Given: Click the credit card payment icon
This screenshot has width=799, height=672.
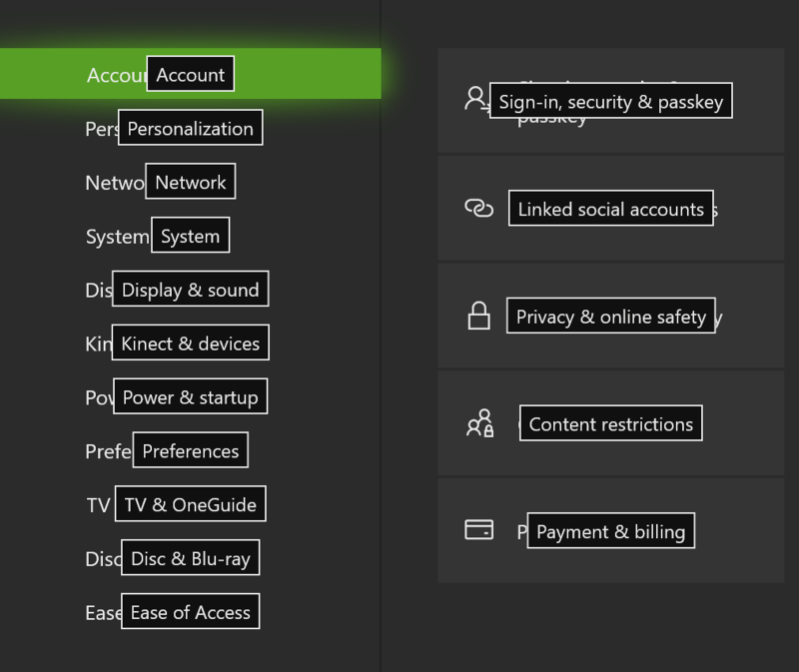Looking at the screenshot, I should (x=479, y=529).
